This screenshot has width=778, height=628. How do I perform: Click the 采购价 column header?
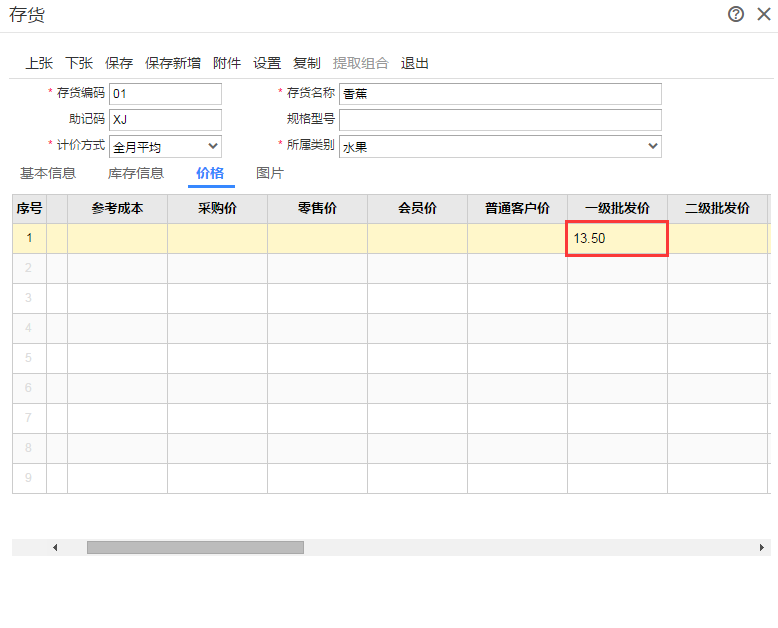click(217, 208)
